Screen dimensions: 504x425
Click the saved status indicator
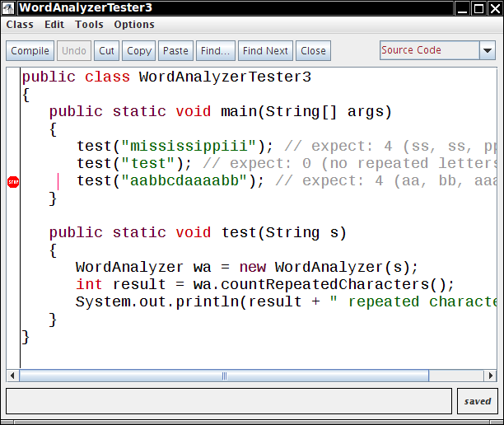[478, 402]
